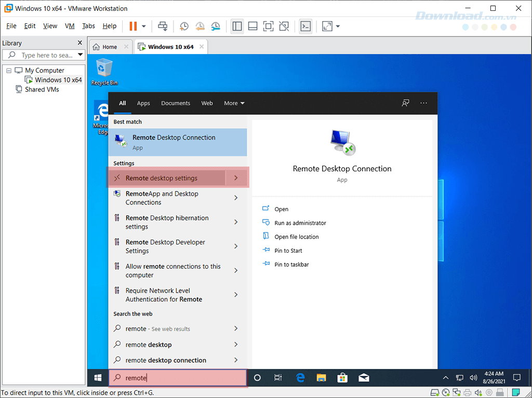Switch to the Home tab
The height and width of the screenshot is (398, 532).
(x=105, y=47)
